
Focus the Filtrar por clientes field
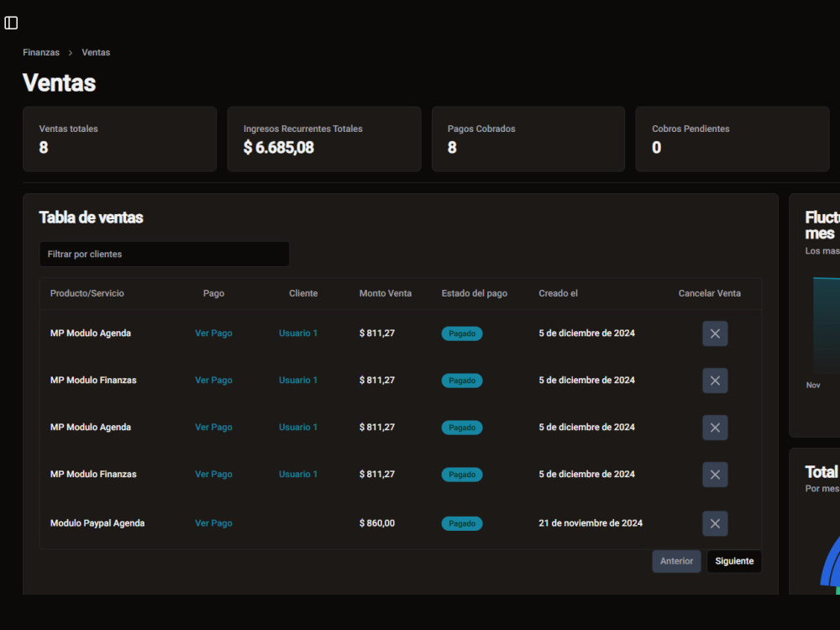coord(165,254)
